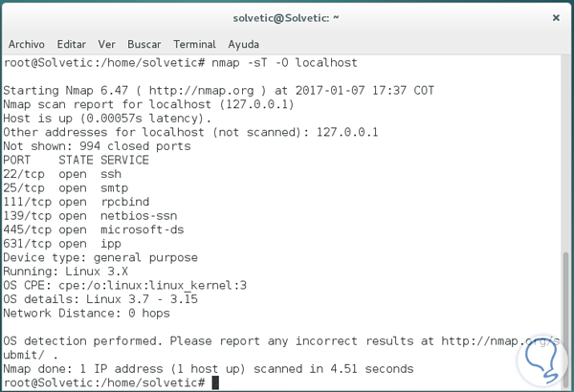Open the Ver menu
Viewport: 574px width, 392px height.
[x=107, y=44]
